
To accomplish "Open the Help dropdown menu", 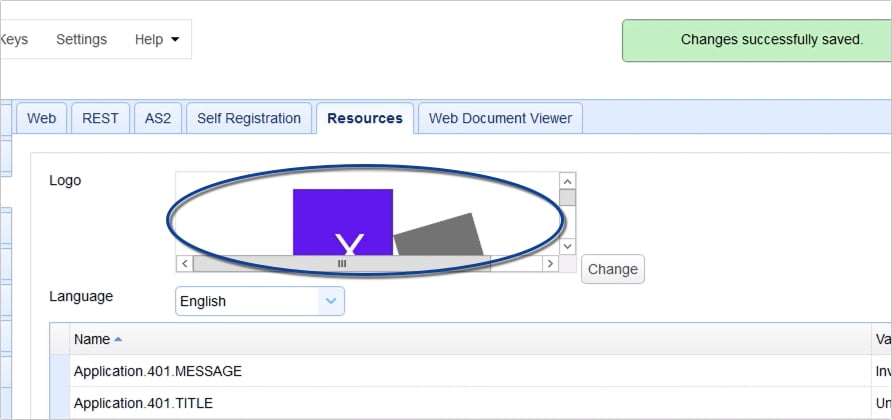I will point(157,39).
